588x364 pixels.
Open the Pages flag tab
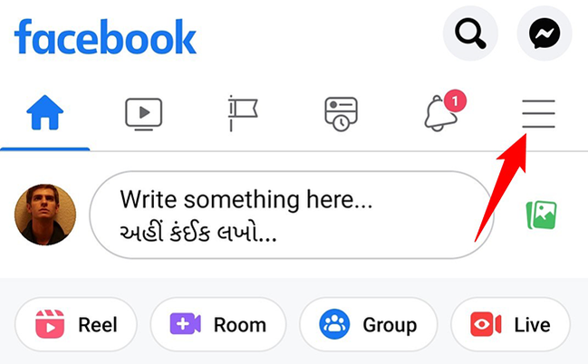tap(243, 113)
